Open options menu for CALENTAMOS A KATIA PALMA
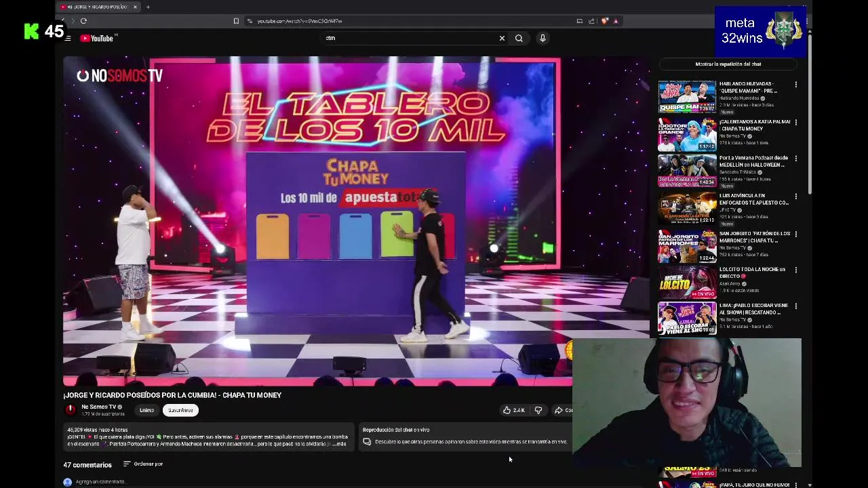868x488 pixels. 796,123
